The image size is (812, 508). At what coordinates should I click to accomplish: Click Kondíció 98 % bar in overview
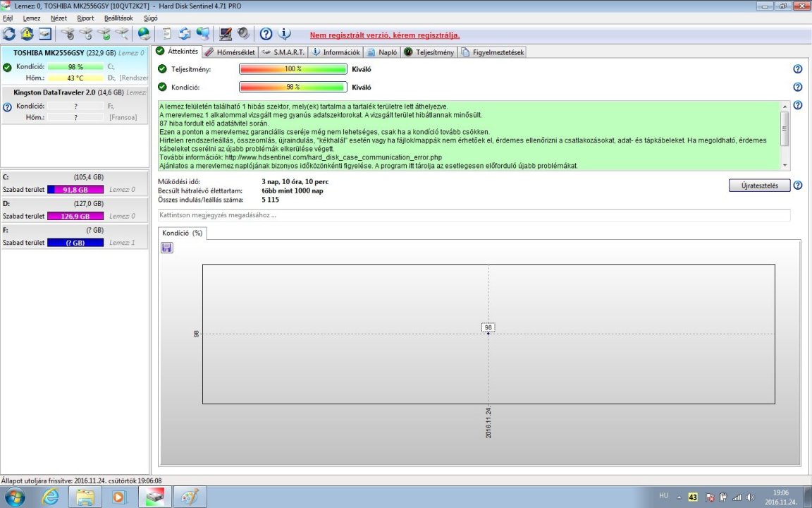coord(293,87)
